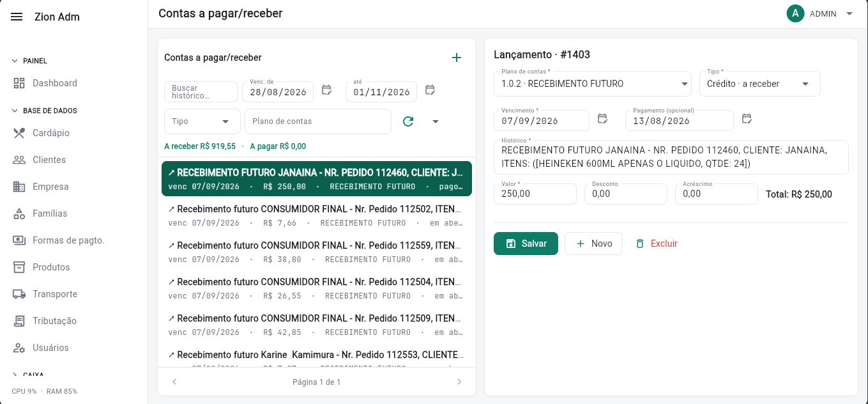
Task: Click the Venc. de date field
Action: pyautogui.click(x=278, y=92)
